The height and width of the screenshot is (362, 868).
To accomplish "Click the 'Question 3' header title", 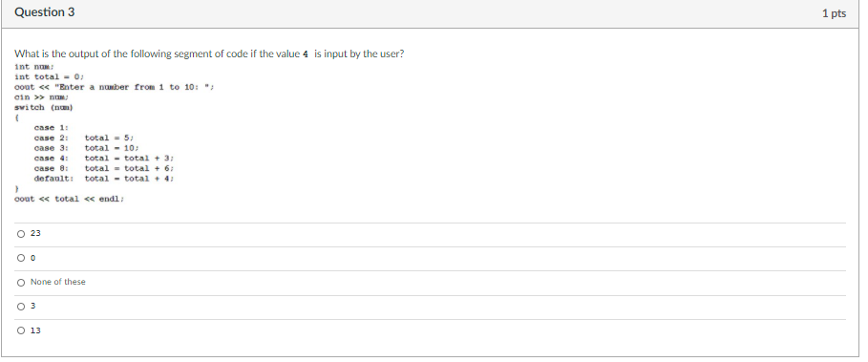I will pyautogui.click(x=44, y=12).
